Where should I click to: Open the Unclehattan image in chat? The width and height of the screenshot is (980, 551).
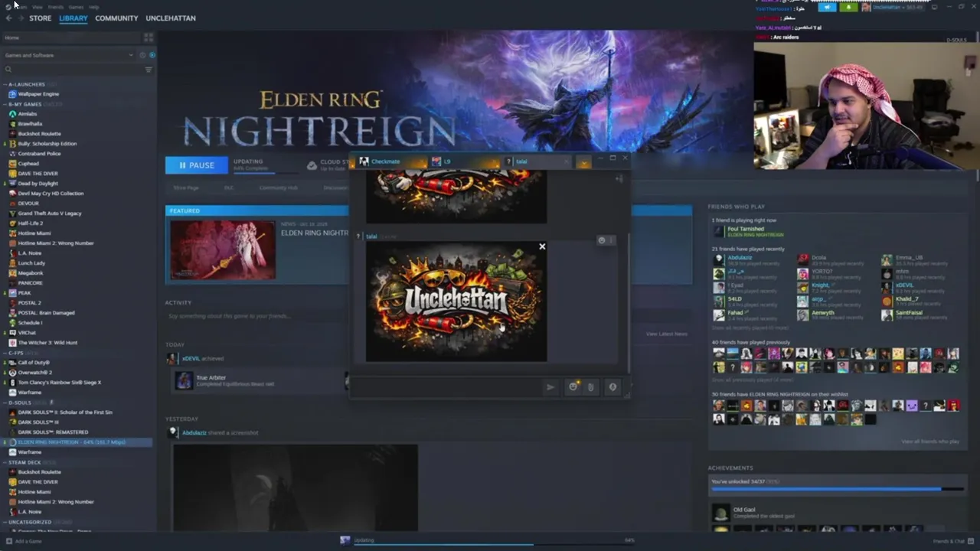456,302
